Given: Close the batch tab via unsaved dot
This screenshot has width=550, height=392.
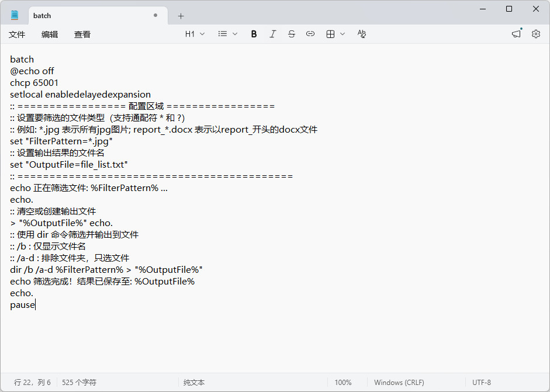Looking at the screenshot, I should tap(155, 15).
